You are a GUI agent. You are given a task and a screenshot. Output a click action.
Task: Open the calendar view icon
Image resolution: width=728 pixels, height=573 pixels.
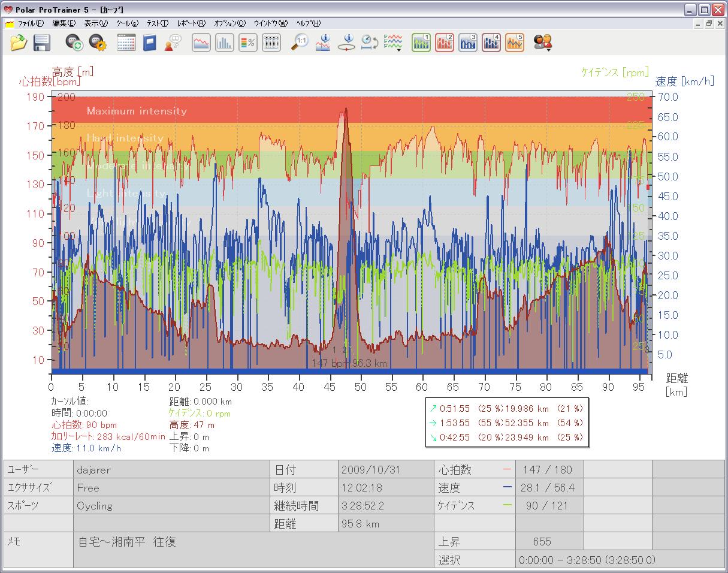point(126,43)
